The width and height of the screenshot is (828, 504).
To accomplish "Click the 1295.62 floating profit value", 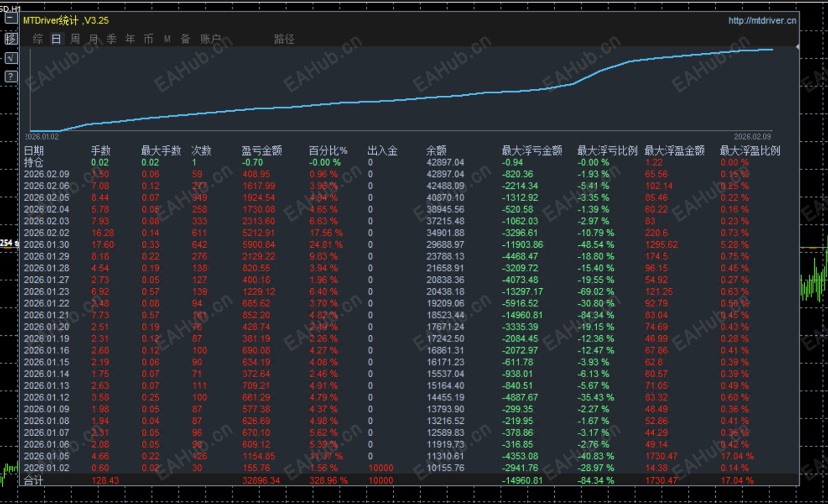I will [661, 245].
